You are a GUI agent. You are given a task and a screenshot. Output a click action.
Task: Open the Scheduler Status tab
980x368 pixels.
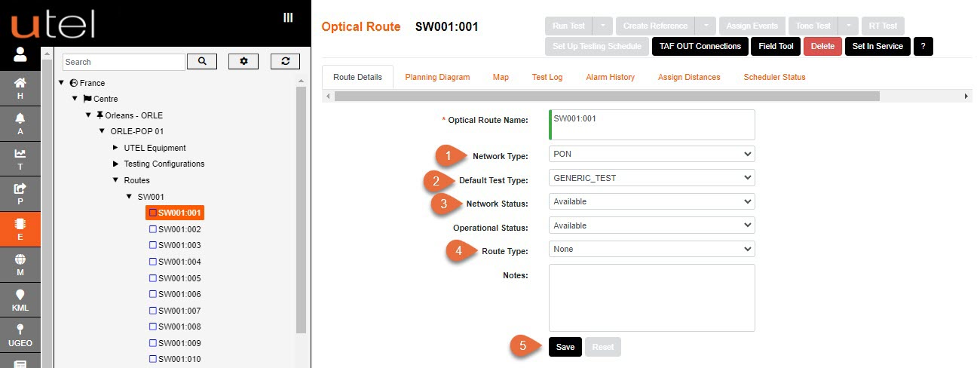[x=774, y=77]
